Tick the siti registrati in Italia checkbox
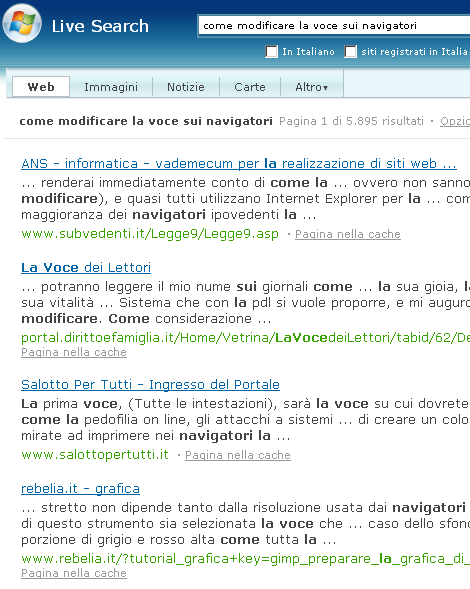This screenshot has width=470, height=589. (351, 51)
